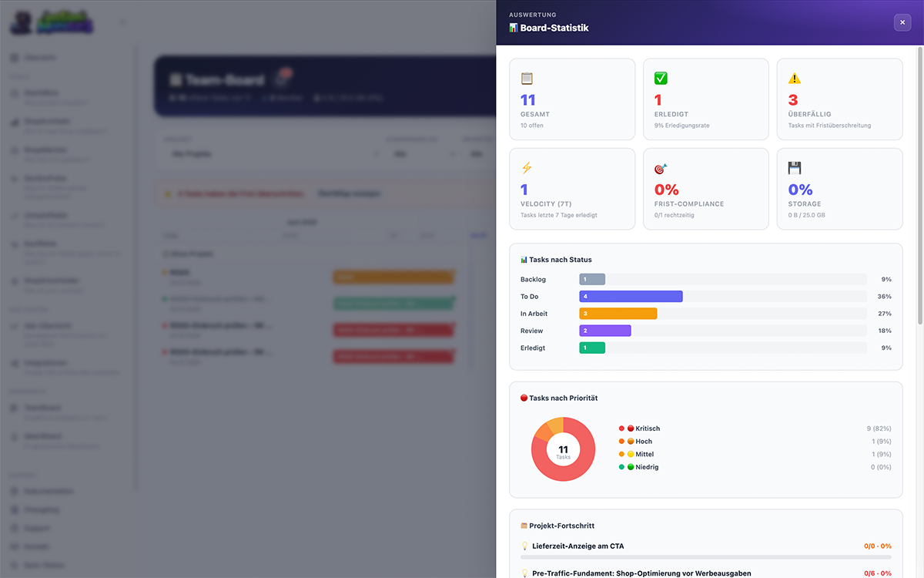The height and width of the screenshot is (578, 924).
Task: Click the Review purple status bar
Action: [x=605, y=331]
